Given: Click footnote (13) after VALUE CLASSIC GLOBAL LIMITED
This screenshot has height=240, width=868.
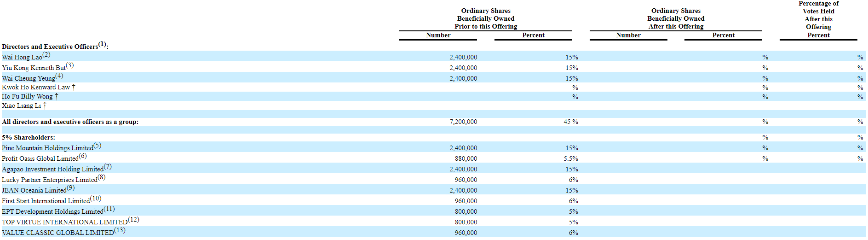Looking at the screenshot, I should (x=120, y=230).
